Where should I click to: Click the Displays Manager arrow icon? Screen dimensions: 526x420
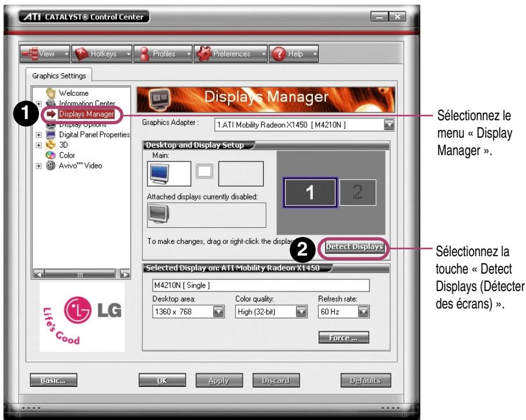pyautogui.click(x=51, y=114)
